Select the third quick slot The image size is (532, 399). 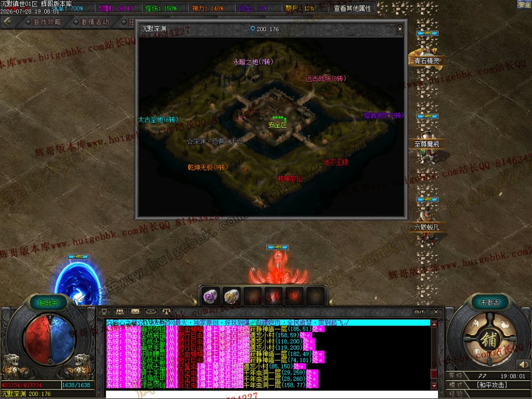click(253, 296)
